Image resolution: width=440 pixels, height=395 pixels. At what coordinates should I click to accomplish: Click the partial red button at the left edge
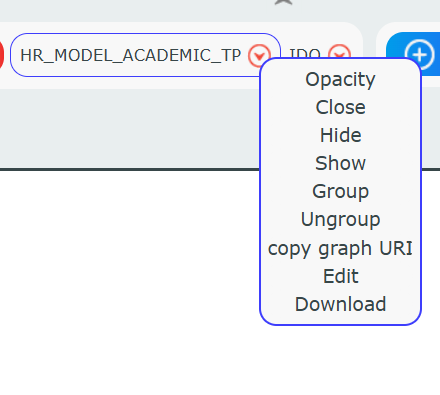pos(1,55)
